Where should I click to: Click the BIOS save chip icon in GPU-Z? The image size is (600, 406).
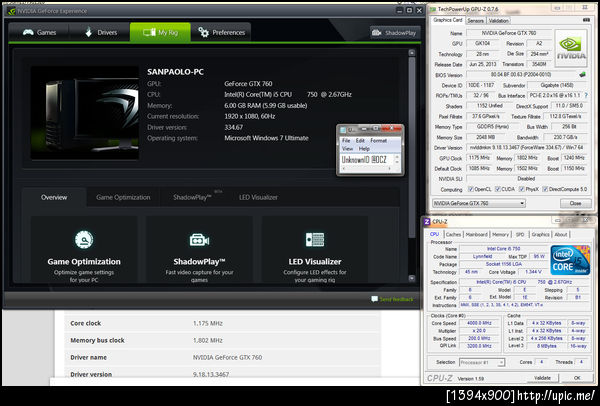click(x=582, y=75)
